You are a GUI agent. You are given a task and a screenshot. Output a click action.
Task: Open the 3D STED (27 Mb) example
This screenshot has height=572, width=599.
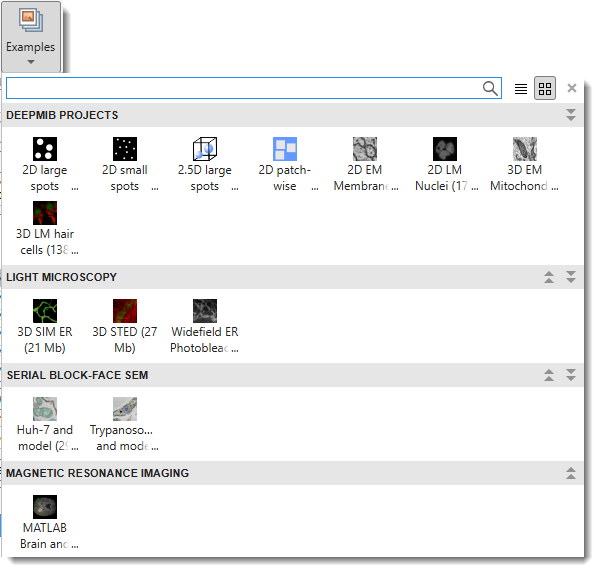pyautogui.click(x=125, y=327)
